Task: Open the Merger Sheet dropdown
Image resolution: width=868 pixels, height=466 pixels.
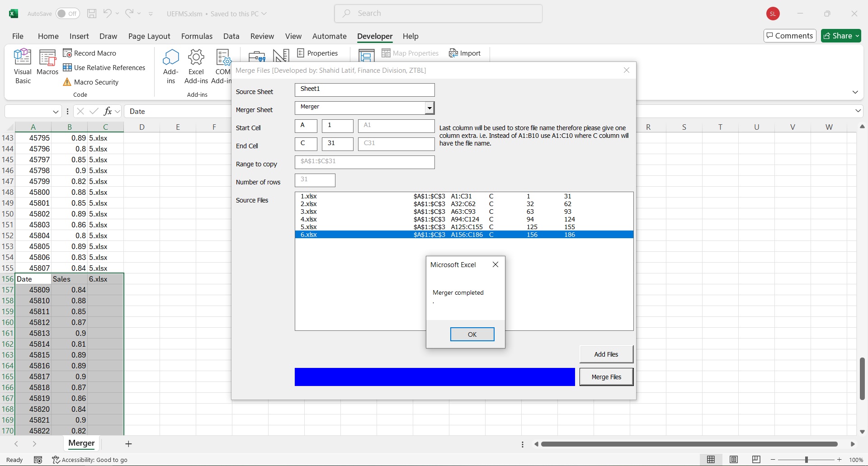Action: (429, 108)
